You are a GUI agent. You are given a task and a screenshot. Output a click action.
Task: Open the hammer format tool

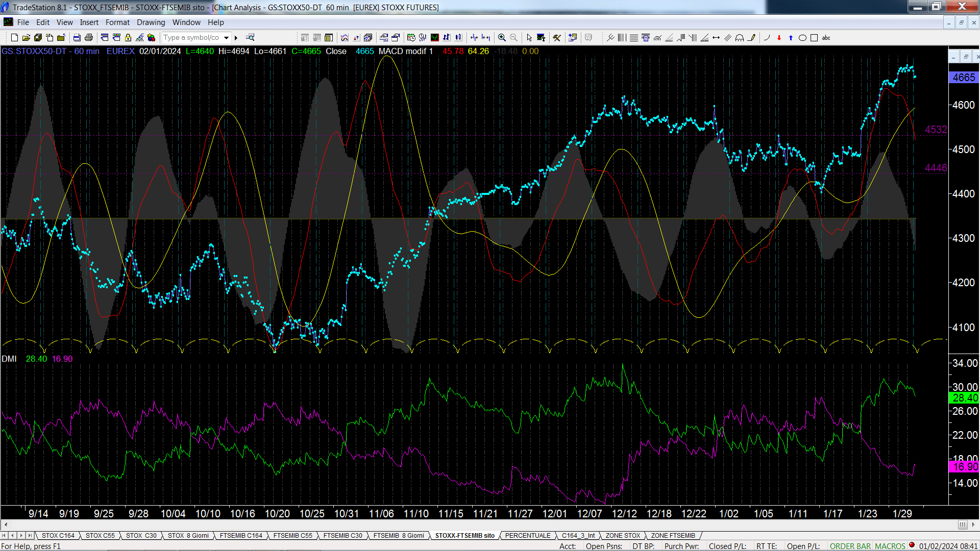(557, 38)
